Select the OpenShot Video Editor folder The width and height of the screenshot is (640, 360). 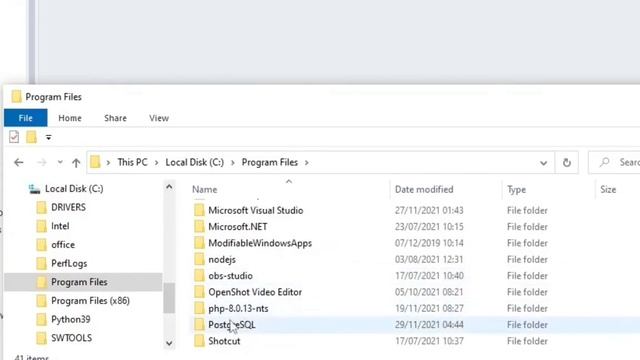coord(255,292)
